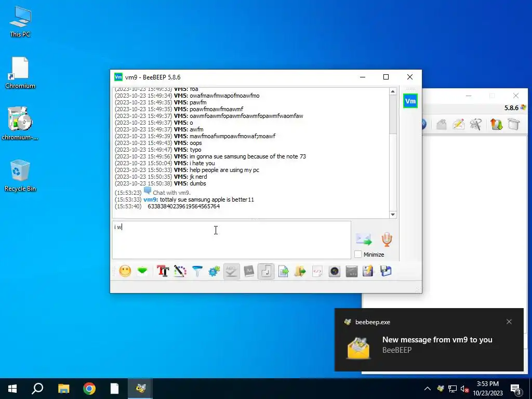532x399 pixels.
Task: Select the This PC desktop icon
Action: tap(20, 22)
